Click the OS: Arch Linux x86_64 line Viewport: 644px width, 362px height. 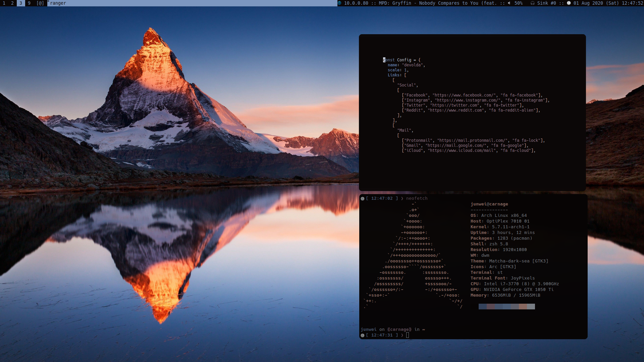498,216
